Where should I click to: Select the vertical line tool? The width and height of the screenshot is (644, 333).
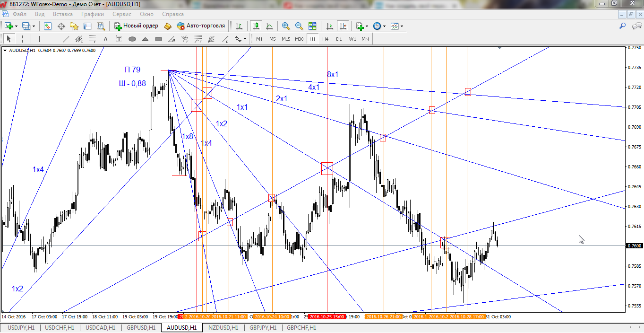point(40,39)
